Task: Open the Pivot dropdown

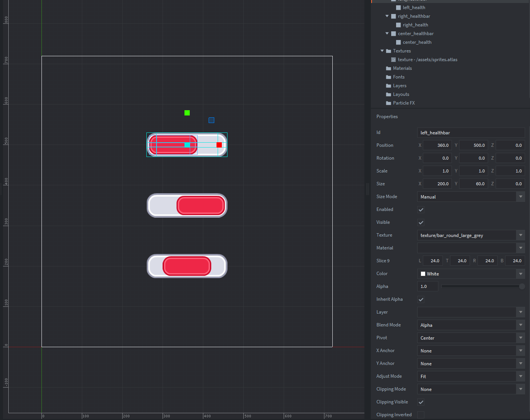Action: (x=471, y=338)
